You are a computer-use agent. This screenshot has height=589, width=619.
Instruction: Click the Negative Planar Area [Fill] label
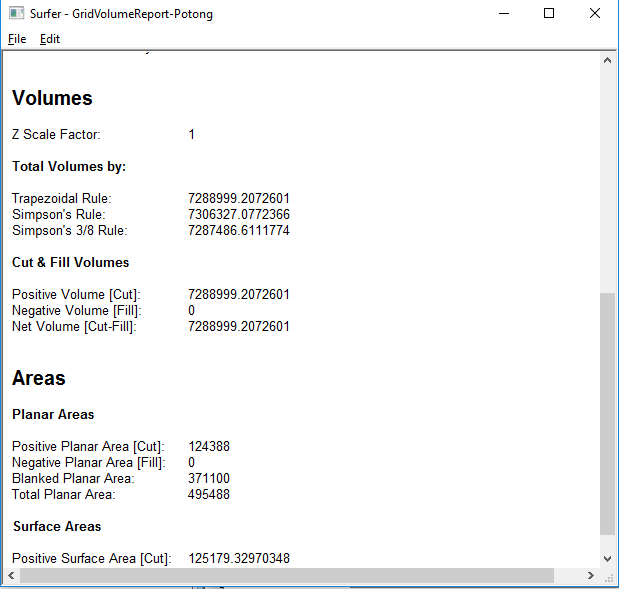(x=89, y=463)
